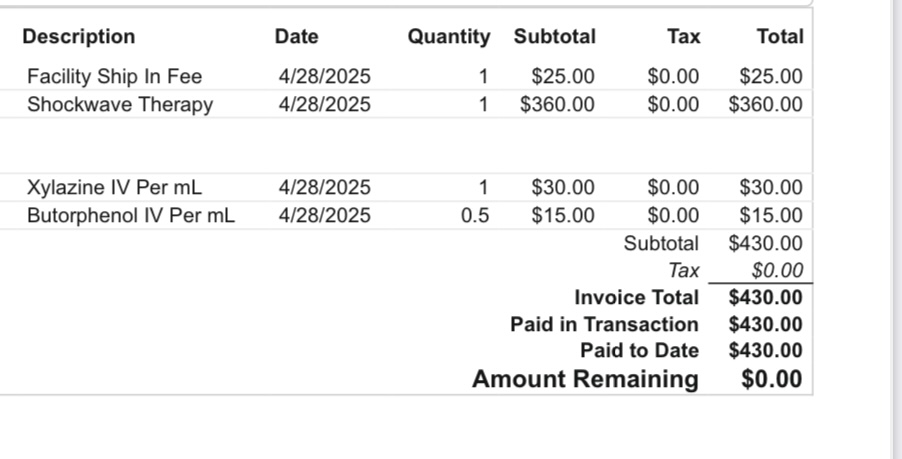Click the $360.00 Shockwave Therapy total
Viewport: 902px width, 459px height.
point(765,105)
